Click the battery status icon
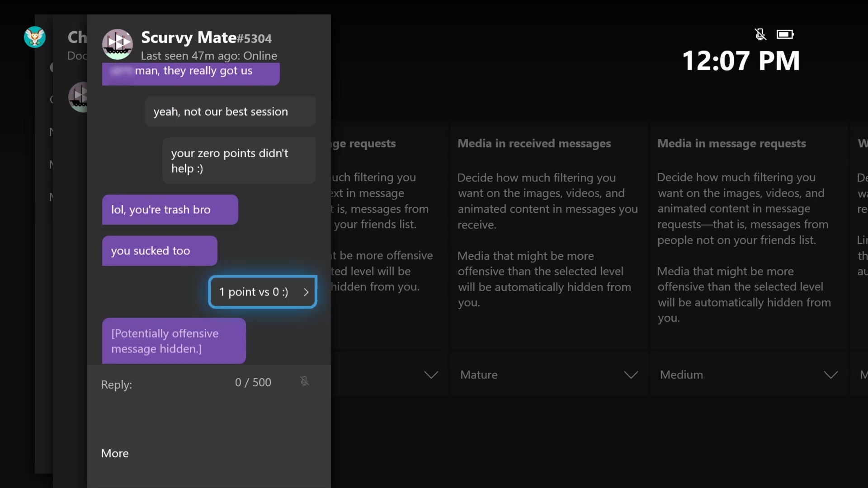Viewport: 868px width, 488px height. (x=785, y=34)
